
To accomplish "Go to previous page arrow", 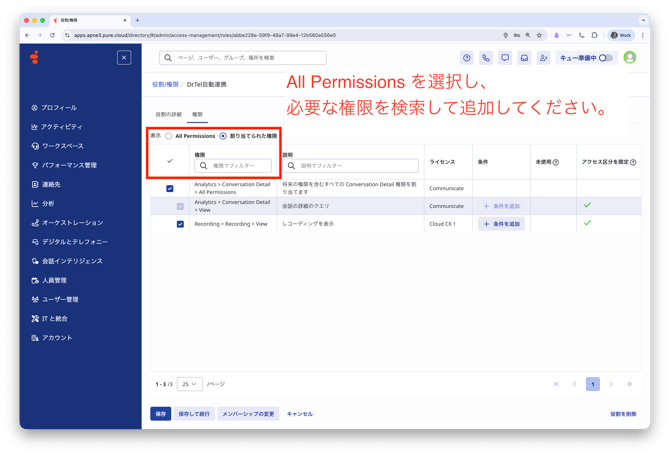I will coord(575,384).
